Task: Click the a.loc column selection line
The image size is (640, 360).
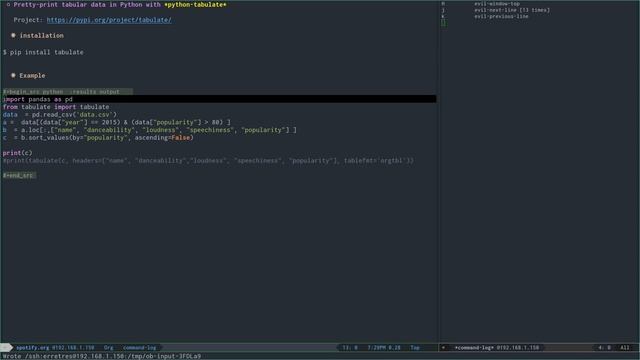Action: 149,130
